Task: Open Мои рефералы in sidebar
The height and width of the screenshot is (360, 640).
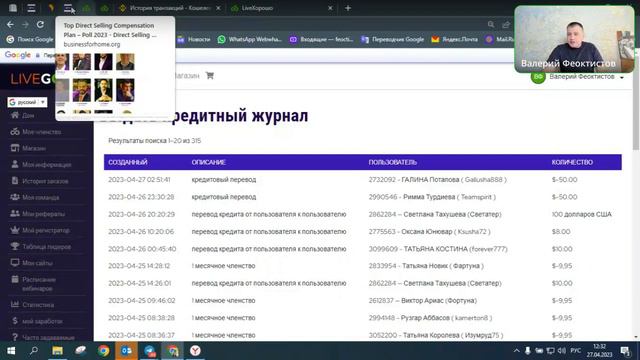Action: pyautogui.click(x=38, y=213)
